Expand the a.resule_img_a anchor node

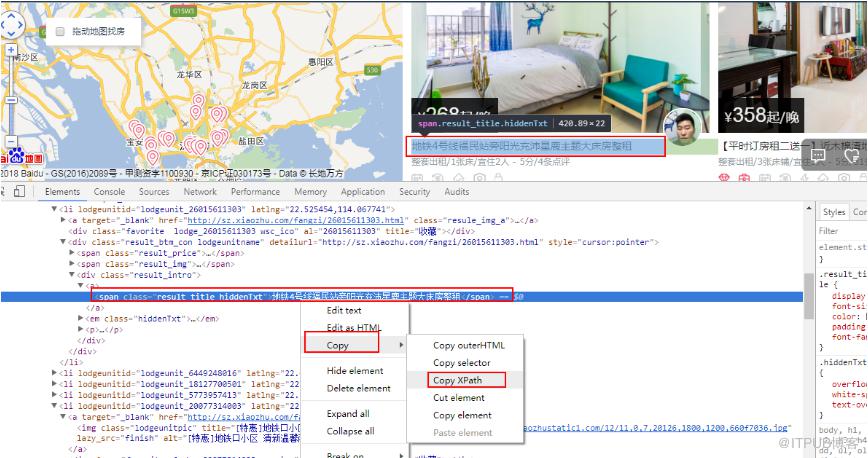tap(63, 220)
